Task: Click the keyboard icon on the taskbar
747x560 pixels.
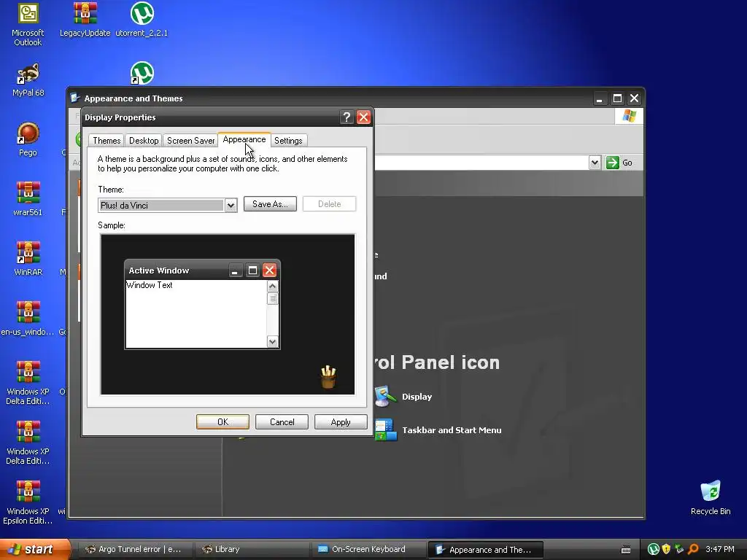Action: point(626,550)
